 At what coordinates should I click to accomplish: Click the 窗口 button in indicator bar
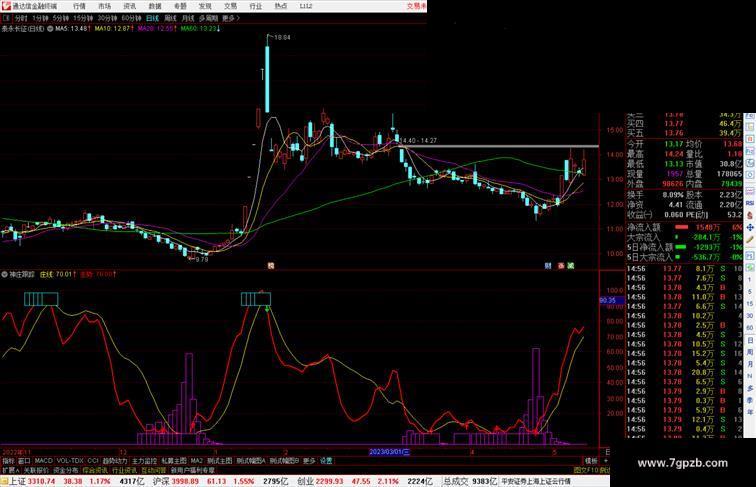click(x=24, y=461)
